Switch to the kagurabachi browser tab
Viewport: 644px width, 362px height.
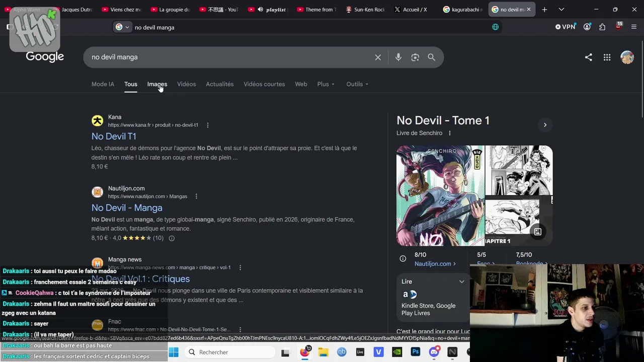coord(462,10)
